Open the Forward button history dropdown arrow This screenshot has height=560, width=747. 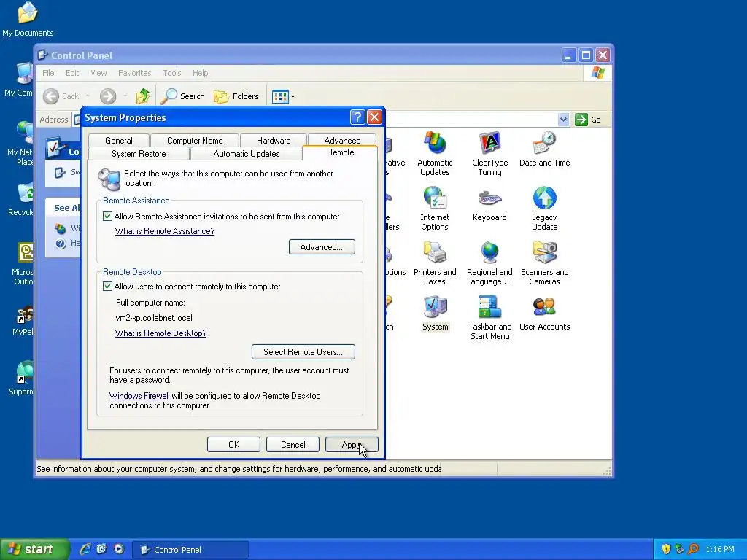(125, 96)
